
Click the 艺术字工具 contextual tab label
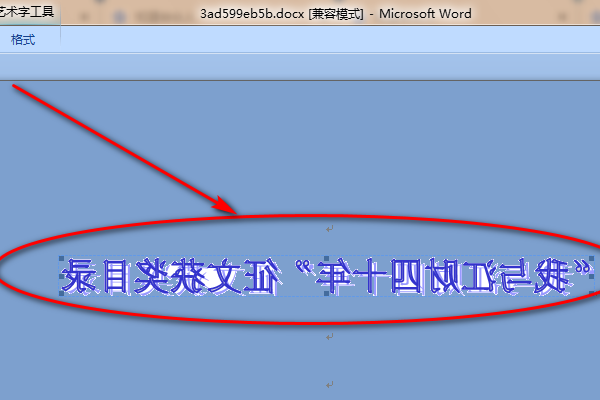pos(27,12)
